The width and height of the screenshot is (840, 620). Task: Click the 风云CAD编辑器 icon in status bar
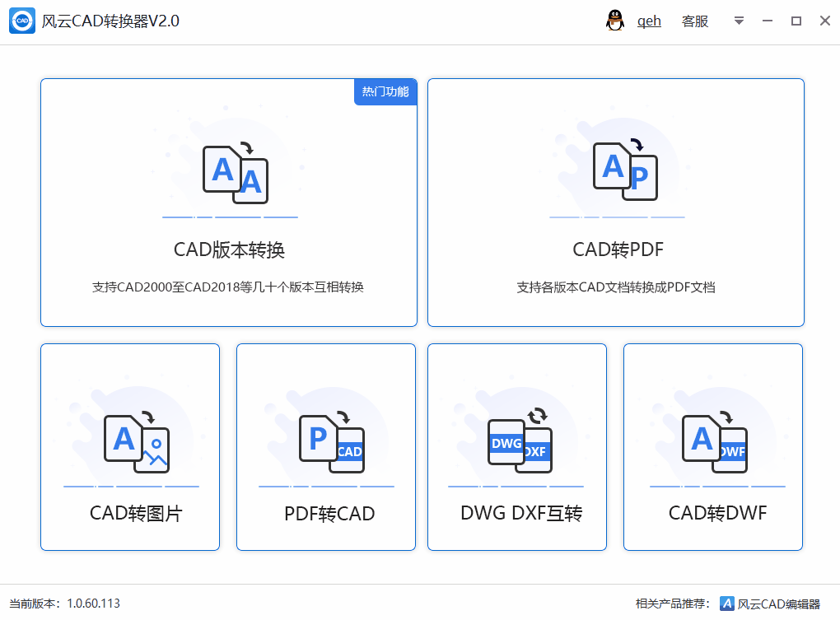tap(727, 604)
